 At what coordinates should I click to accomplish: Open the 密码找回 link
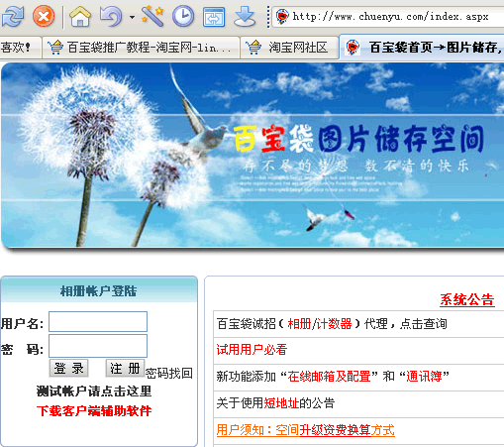(169, 374)
